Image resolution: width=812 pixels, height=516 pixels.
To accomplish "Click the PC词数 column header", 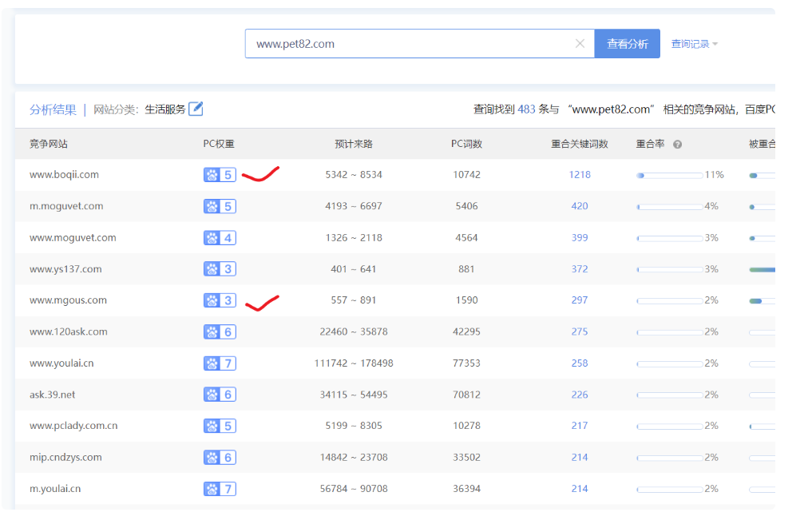I will [x=466, y=144].
